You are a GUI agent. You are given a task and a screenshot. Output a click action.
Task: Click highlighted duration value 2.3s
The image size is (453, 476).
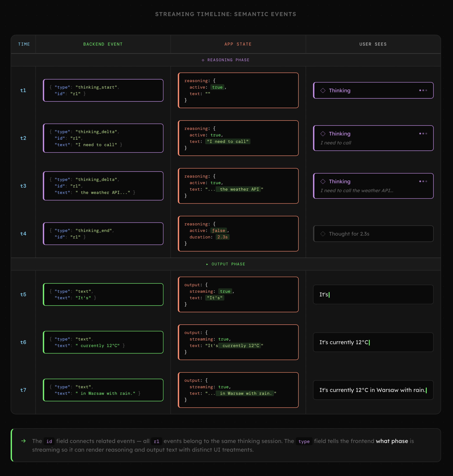[222, 237]
